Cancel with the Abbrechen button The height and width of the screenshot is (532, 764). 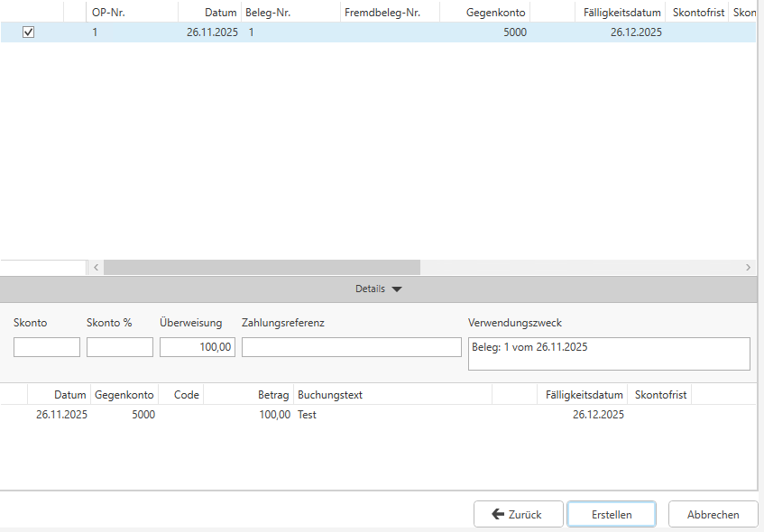coord(713,514)
